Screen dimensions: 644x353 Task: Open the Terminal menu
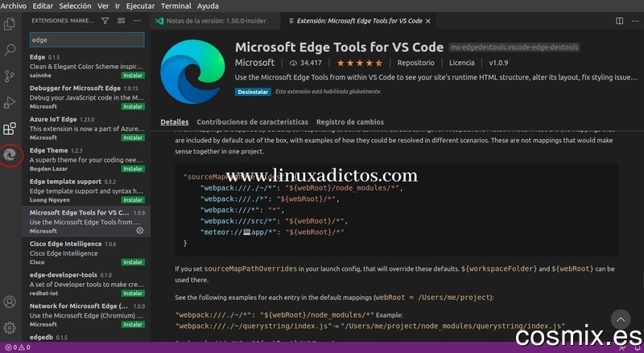(175, 6)
